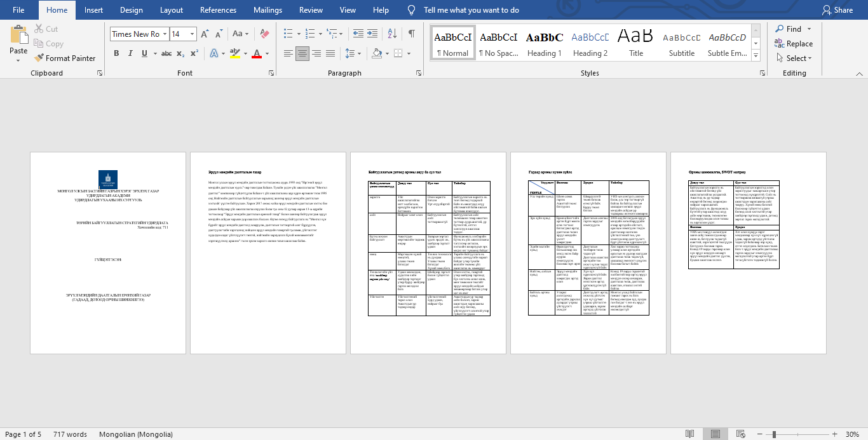This screenshot has height=440, width=868.
Task: Increase font size with the grow icon
Action: click(205, 34)
